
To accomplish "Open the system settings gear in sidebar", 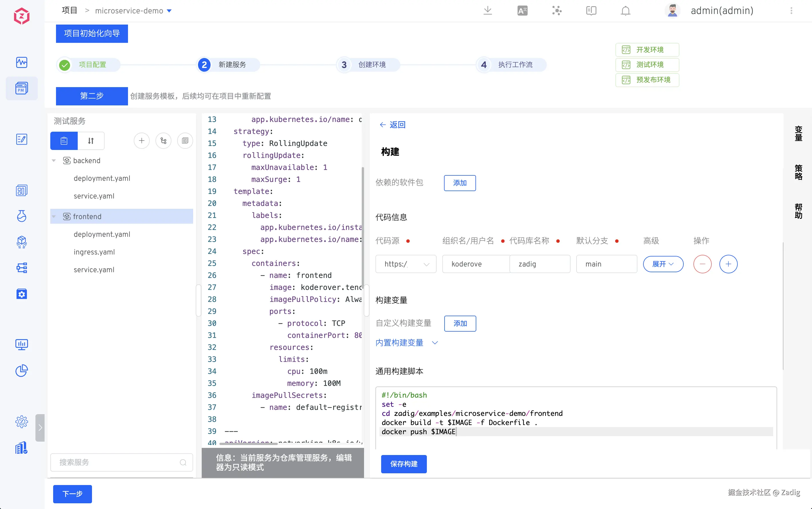I will click(21, 422).
